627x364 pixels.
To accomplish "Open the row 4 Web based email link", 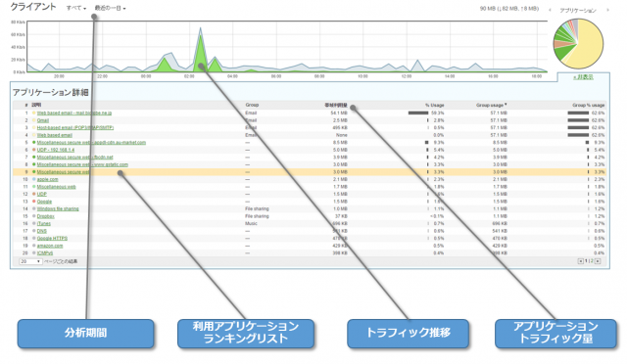I will pos(55,135).
